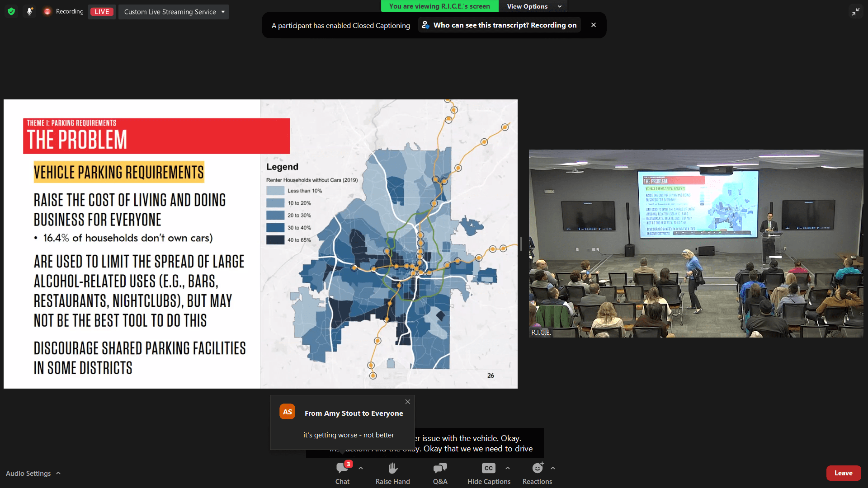Image resolution: width=868 pixels, height=488 pixels.
Task: Open the View Options dropdown
Action: [x=533, y=6]
